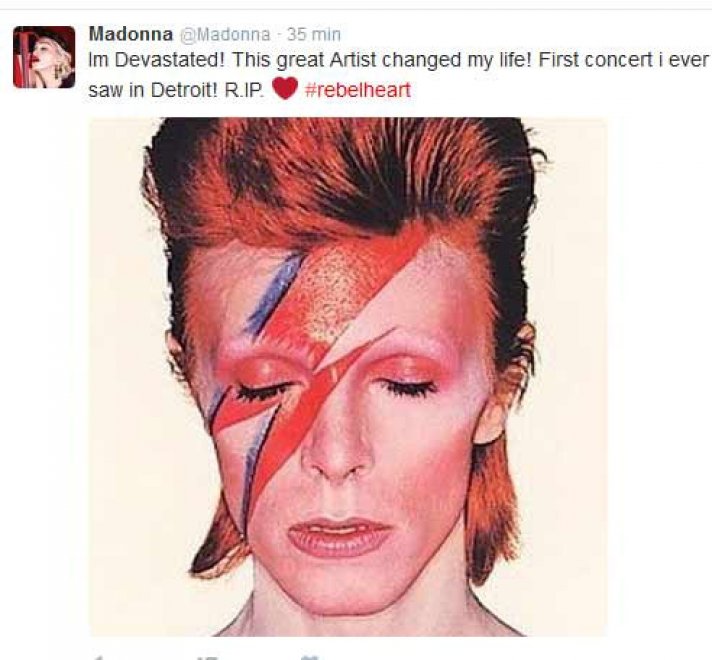Image resolution: width=712 pixels, height=660 pixels.
Task: Open the @Madonna handle link
Action: pos(225,35)
